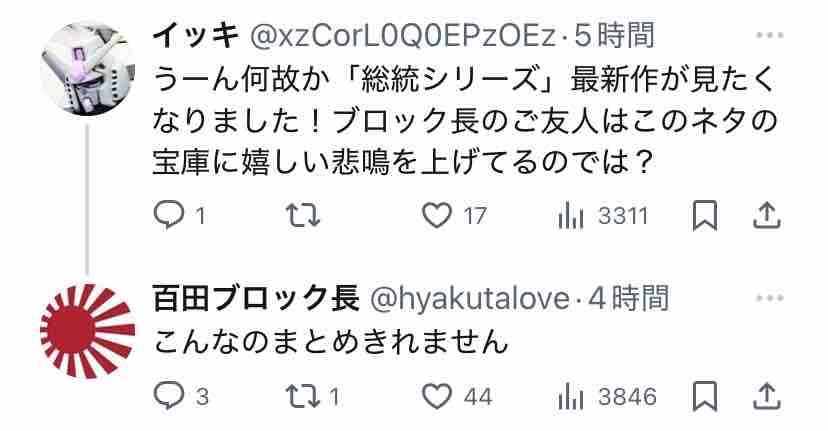This screenshot has height=431, width=828.
Task: Open 百田ブロック長 display name
Action: pos(257,298)
